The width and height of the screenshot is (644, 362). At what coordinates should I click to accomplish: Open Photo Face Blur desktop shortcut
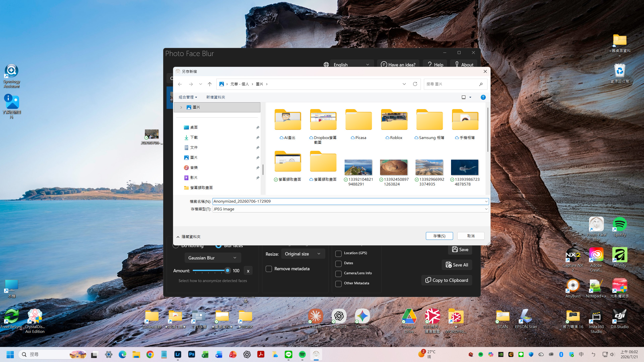point(596,229)
